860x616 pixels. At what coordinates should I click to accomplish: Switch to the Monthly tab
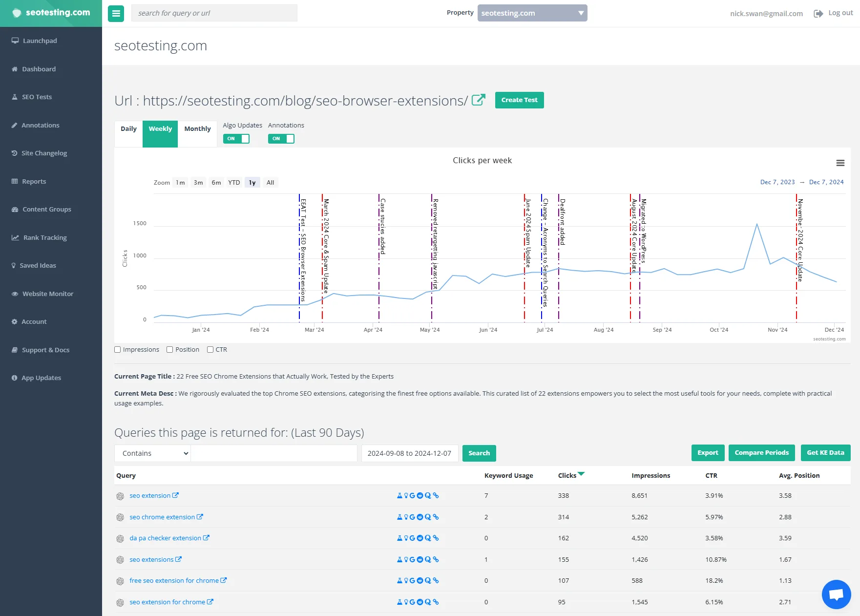(x=197, y=129)
